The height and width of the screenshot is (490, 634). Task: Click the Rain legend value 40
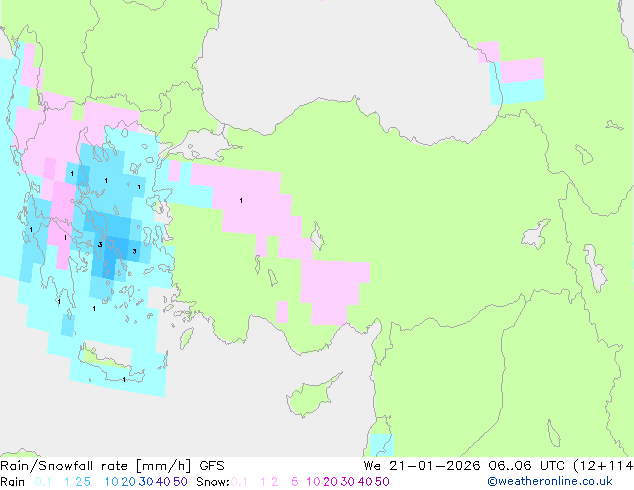163,482
